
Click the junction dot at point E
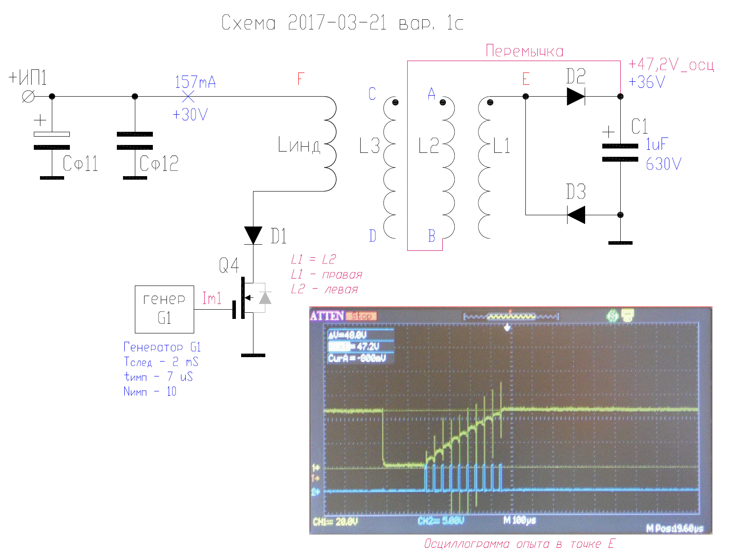(x=525, y=96)
